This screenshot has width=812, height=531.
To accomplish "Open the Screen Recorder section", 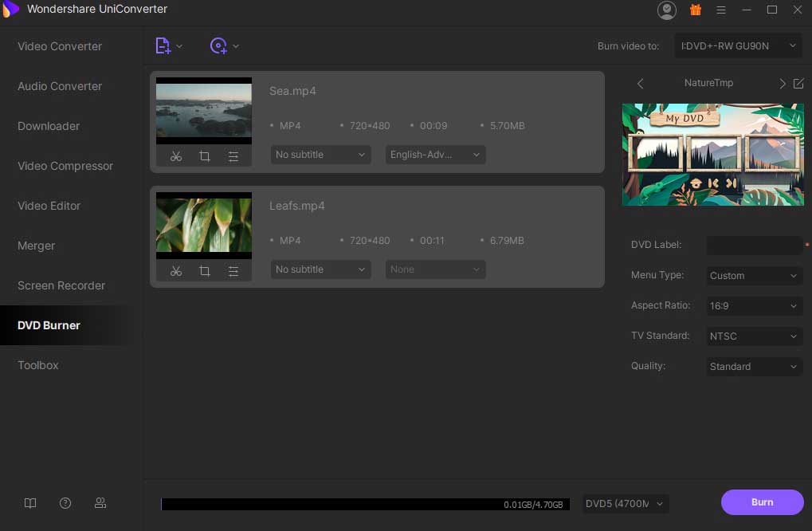I will (x=61, y=285).
